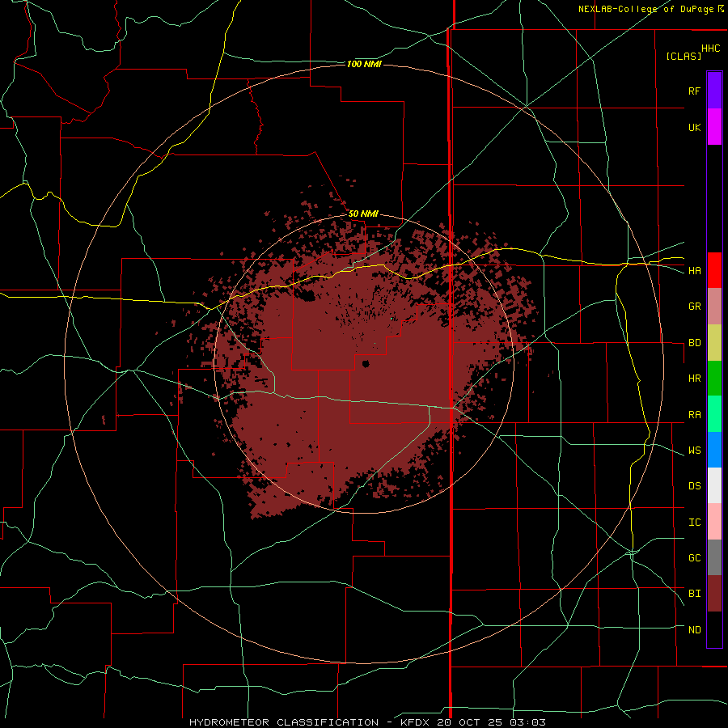Viewport: 728px width, 728px height.
Task: Click the Hydrometeor Classification KFDX timestamp caption
Action: (x=367, y=722)
